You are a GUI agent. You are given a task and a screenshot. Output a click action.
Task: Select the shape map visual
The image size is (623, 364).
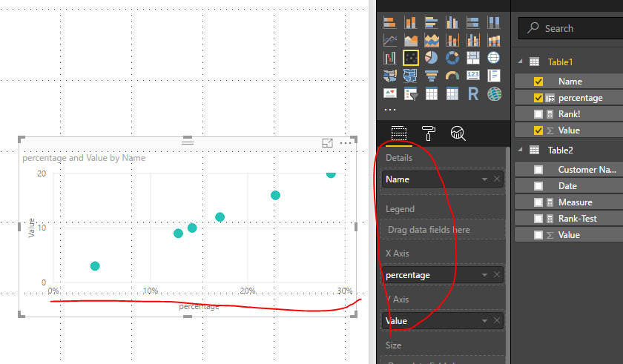(410, 76)
